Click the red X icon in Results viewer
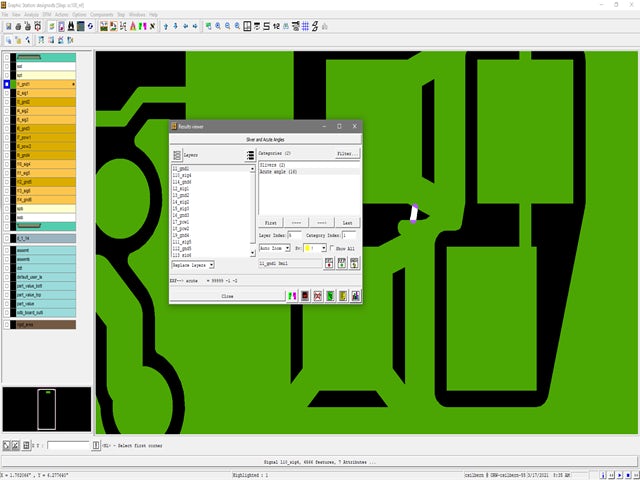 point(318,296)
